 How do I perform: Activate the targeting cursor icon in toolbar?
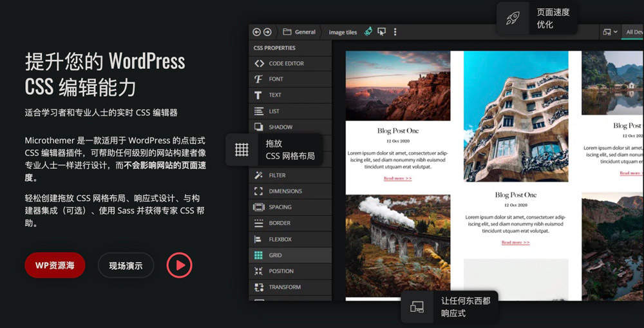(381, 32)
